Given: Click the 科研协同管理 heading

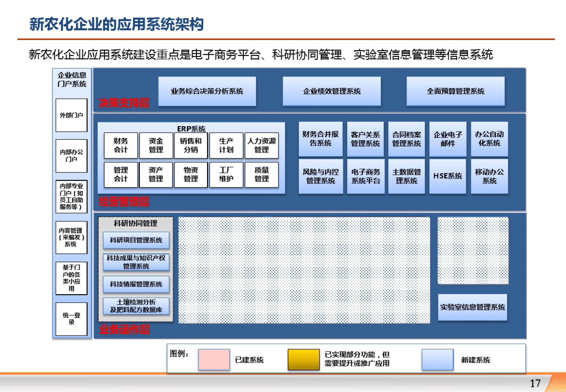Looking at the screenshot, I should [x=136, y=223].
